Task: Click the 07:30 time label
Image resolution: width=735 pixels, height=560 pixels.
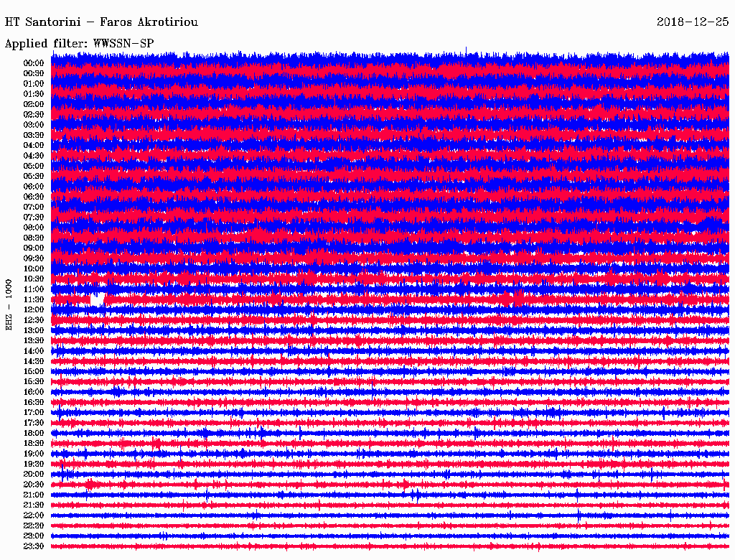Action: pyautogui.click(x=34, y=218)
